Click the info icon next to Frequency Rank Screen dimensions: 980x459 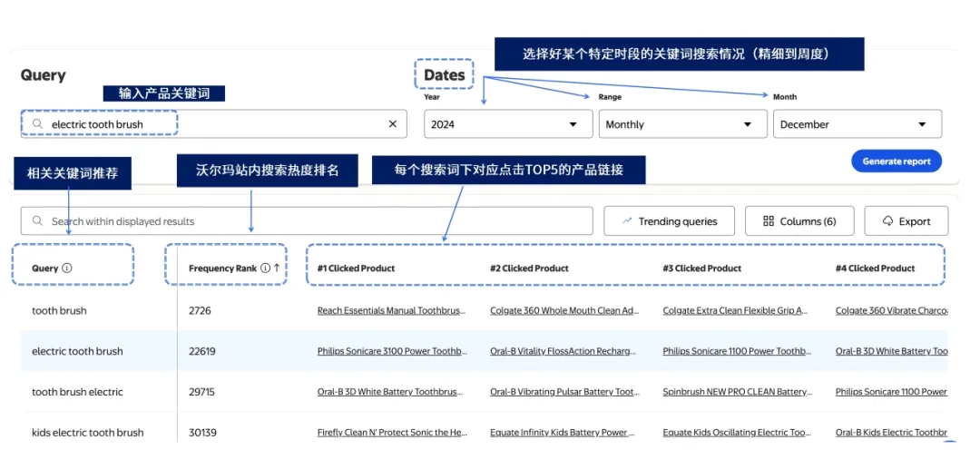click(x=265, y=268)
